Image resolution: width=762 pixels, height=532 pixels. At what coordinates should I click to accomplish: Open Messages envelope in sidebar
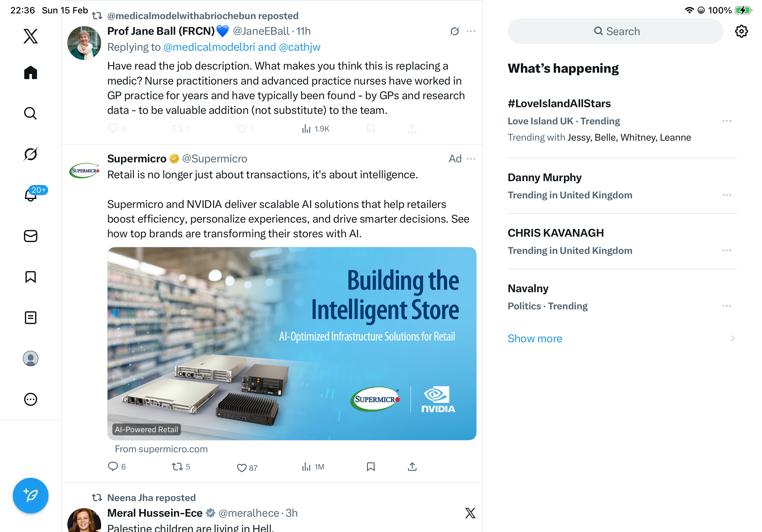(x=31, y=236)
